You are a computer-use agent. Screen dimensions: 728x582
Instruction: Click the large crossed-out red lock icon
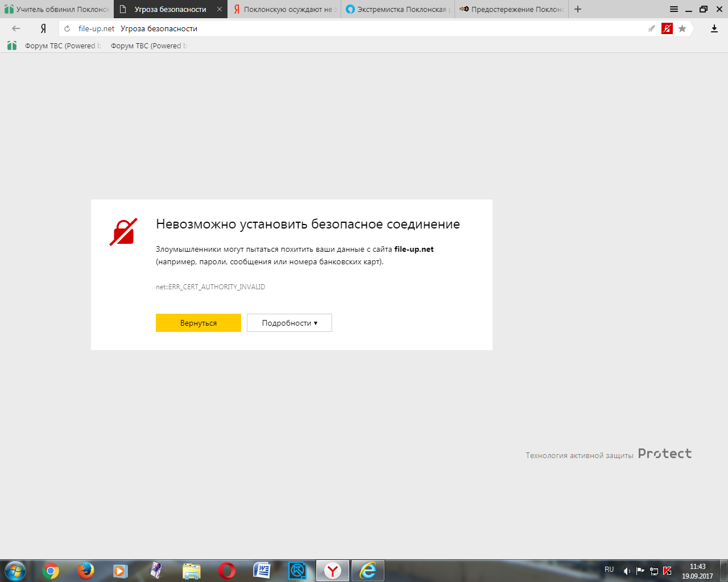[123, 231]
